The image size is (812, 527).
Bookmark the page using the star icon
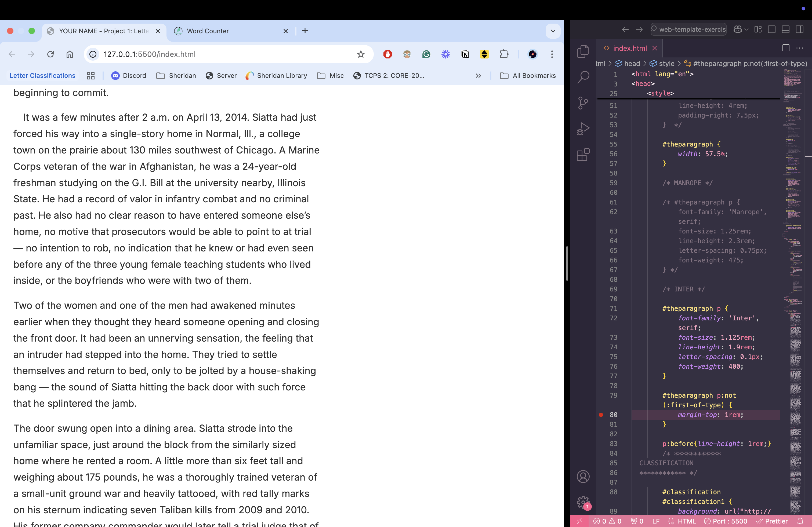(x=361, y=54)
